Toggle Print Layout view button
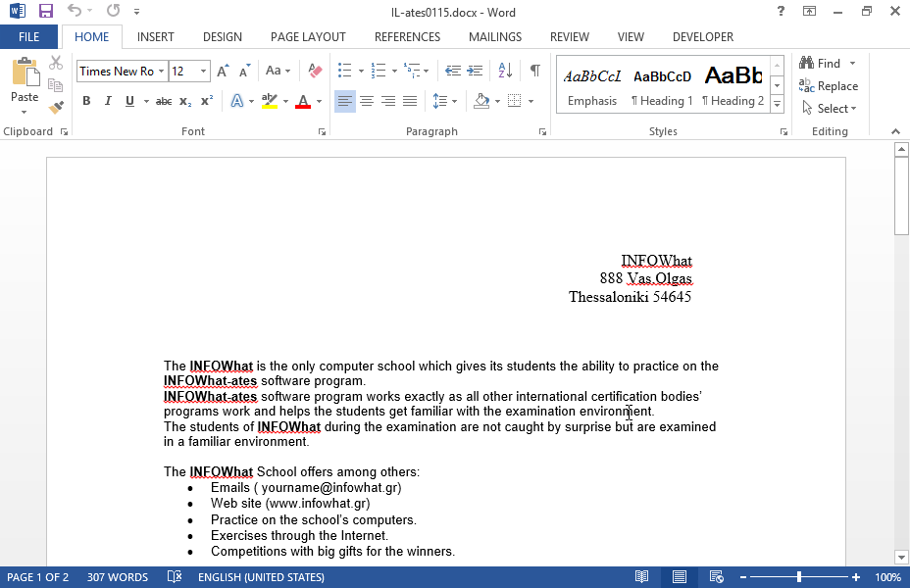Viewport: 910px width, 588px height. coord(679,577)
